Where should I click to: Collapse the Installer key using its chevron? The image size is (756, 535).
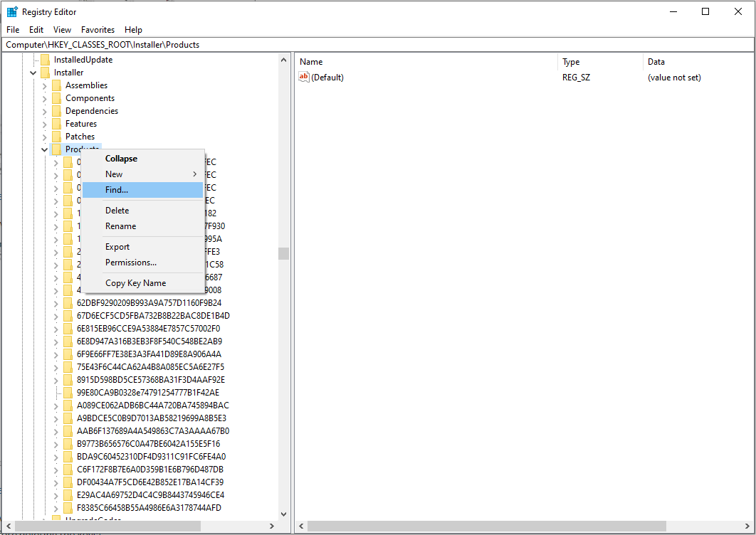click(33, 72)
